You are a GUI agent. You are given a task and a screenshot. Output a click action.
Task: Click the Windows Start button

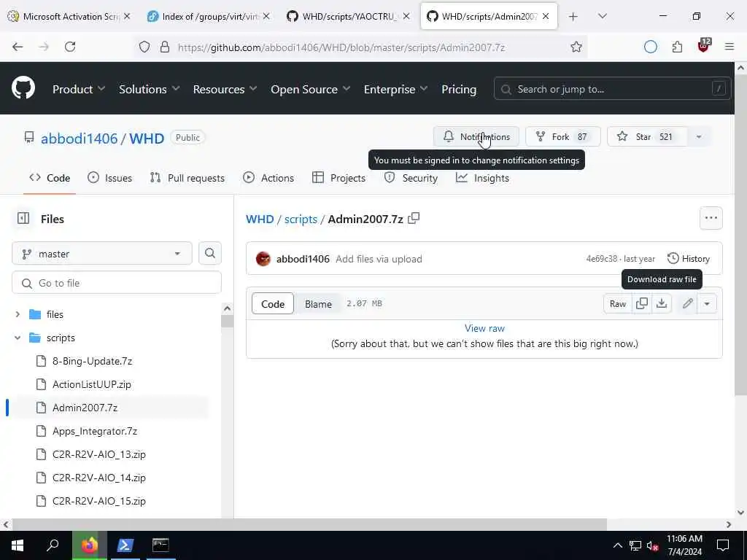18,545
